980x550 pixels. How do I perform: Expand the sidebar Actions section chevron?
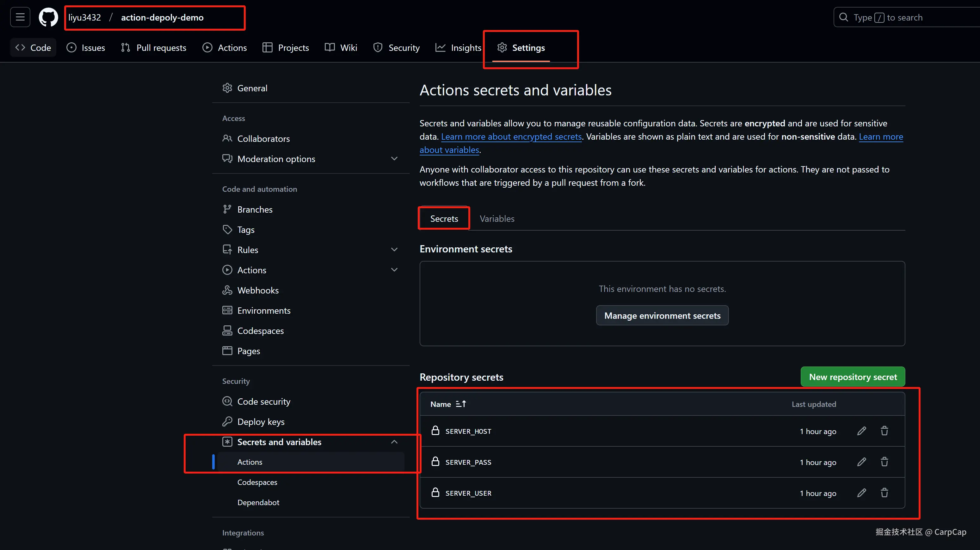pos(394,270)
